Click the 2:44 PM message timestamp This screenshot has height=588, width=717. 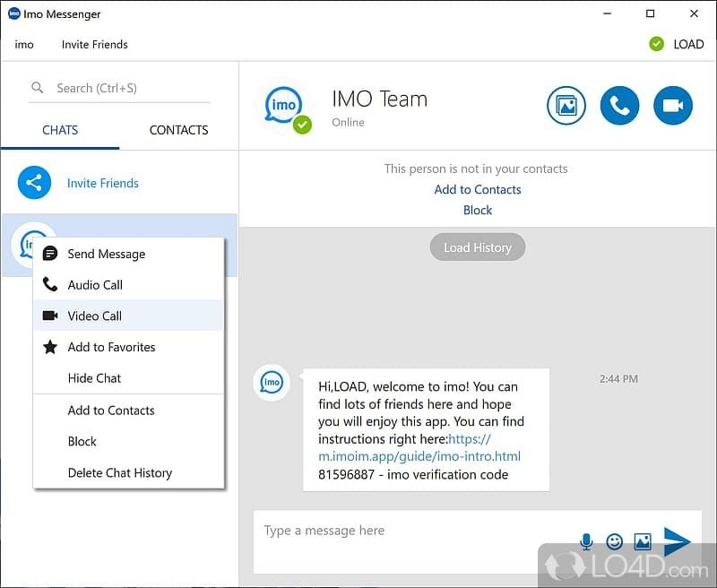(618, 379)
